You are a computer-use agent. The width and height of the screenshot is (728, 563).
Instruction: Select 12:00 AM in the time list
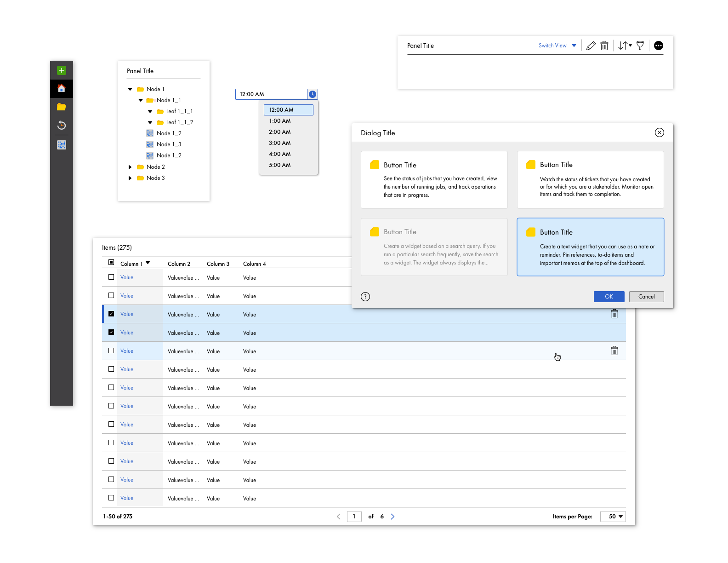point(289,110)
